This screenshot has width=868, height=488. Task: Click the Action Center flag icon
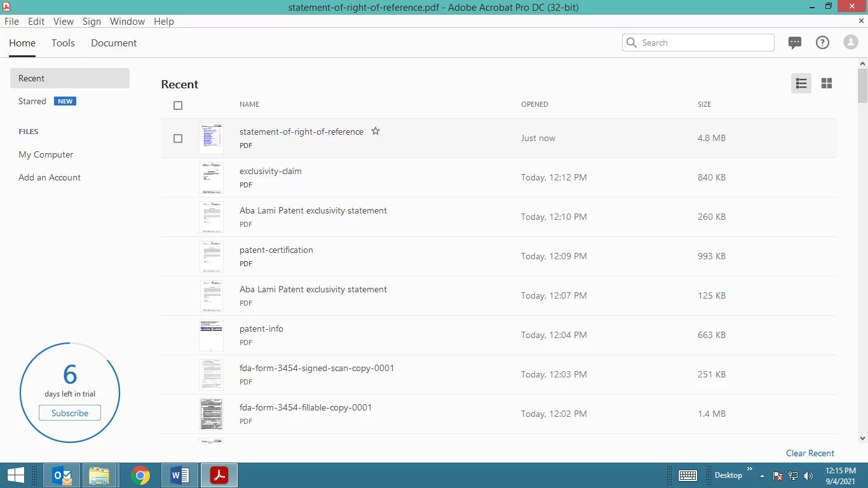[x=778, y=476]
